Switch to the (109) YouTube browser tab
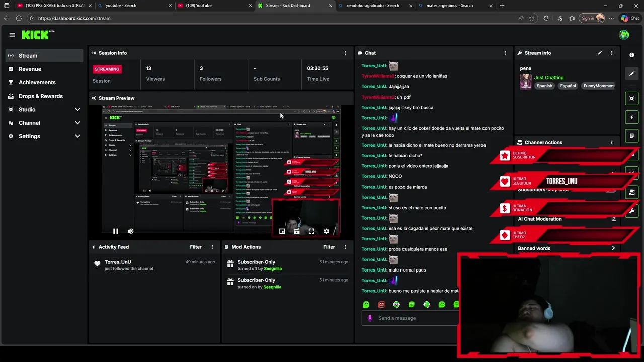This screenshot has height=362, width=644. click(215, 6)
